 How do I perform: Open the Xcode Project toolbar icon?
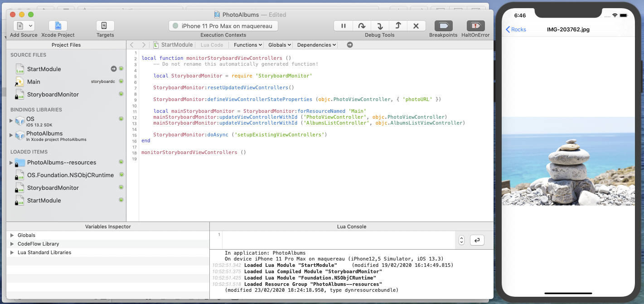(58, 26)
